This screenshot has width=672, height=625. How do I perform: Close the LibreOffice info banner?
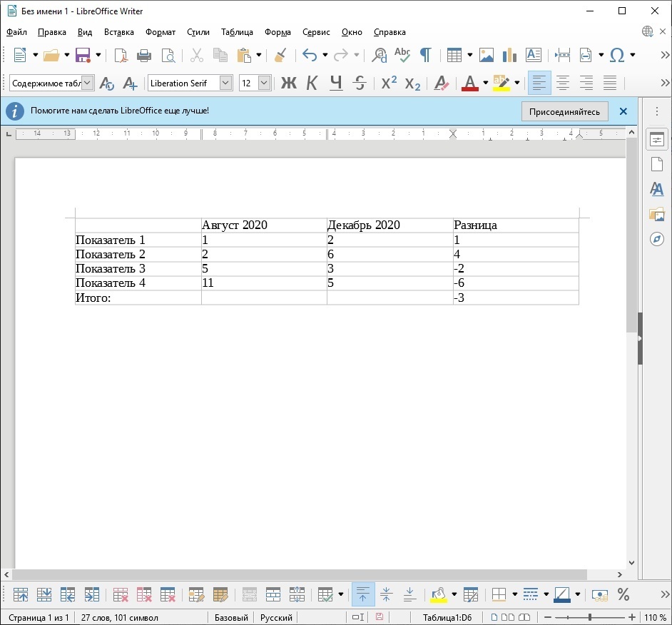coord(623,112)
